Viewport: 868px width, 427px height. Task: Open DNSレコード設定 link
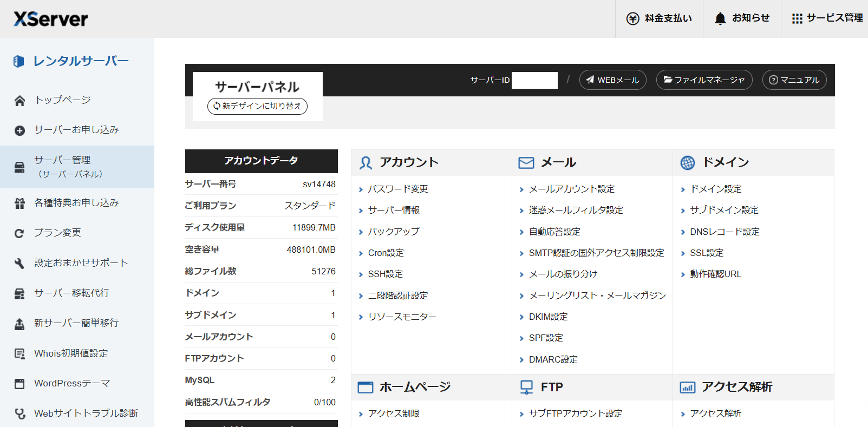pos(725,232)
